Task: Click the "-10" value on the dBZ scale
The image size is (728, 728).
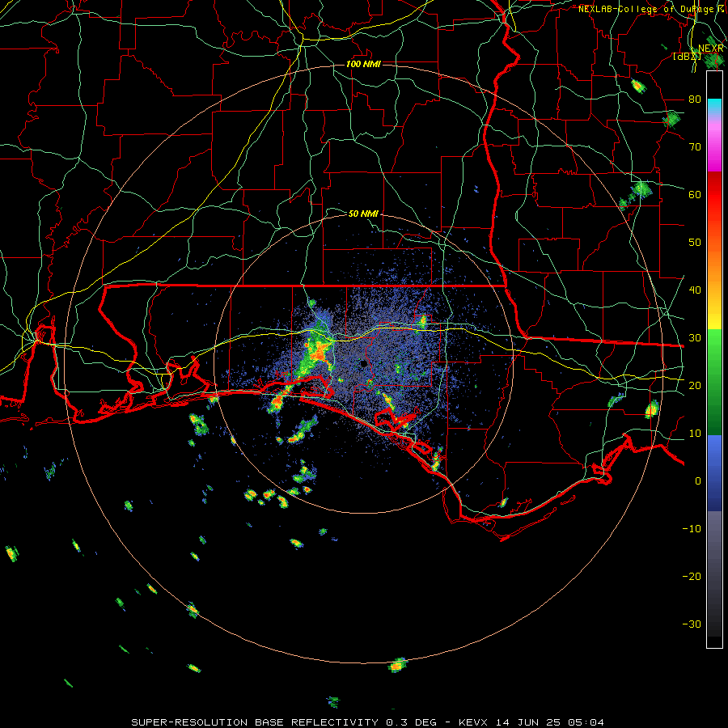Action: 692,529
